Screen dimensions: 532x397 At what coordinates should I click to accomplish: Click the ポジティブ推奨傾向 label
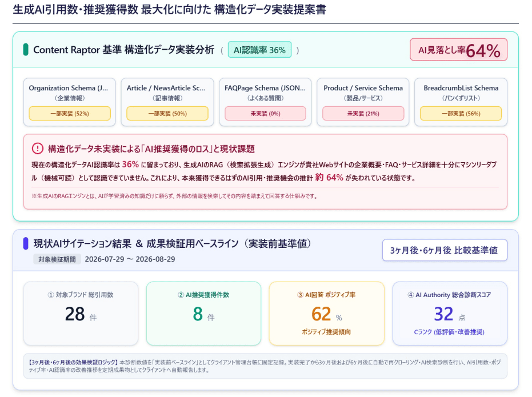pos(326,332)
